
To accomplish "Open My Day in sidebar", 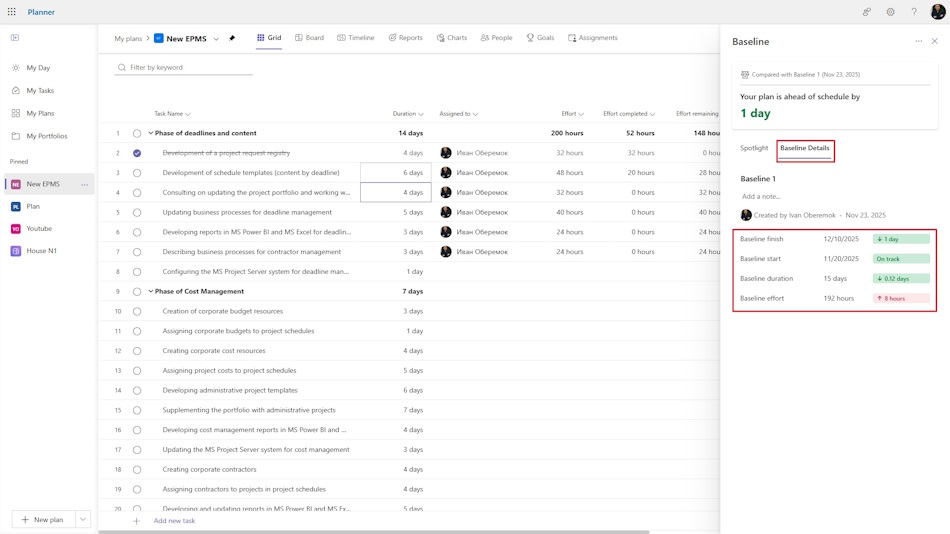I will [38, 68].
